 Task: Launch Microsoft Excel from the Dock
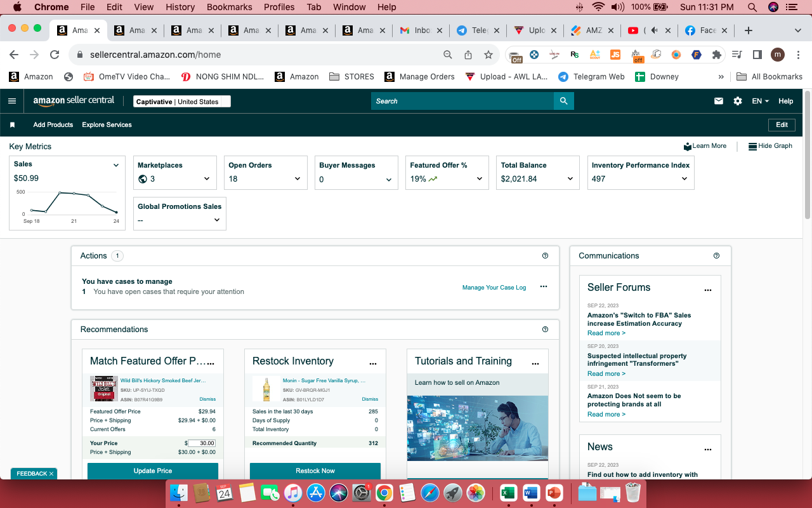(508, 492)
